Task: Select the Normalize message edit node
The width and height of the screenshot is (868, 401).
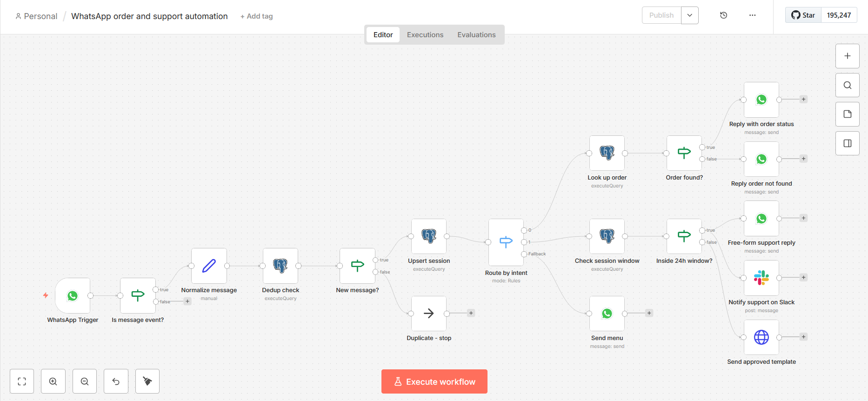Action: pyautogui.click(x=209, y=266)
